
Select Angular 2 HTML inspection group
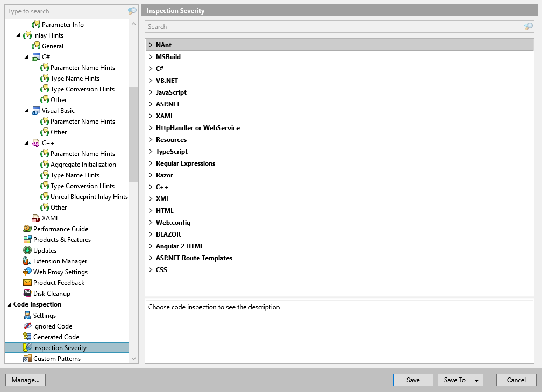point(180,246)
